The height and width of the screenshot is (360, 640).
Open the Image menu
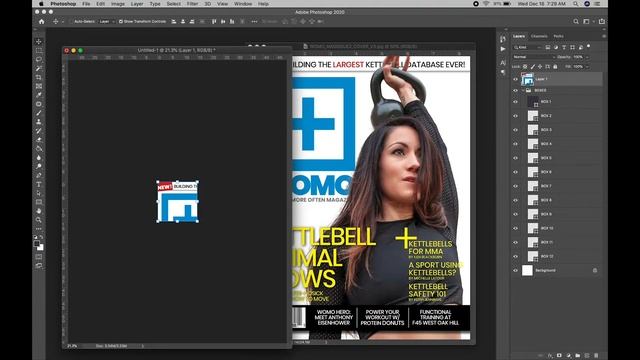click(x=118, y=4)
